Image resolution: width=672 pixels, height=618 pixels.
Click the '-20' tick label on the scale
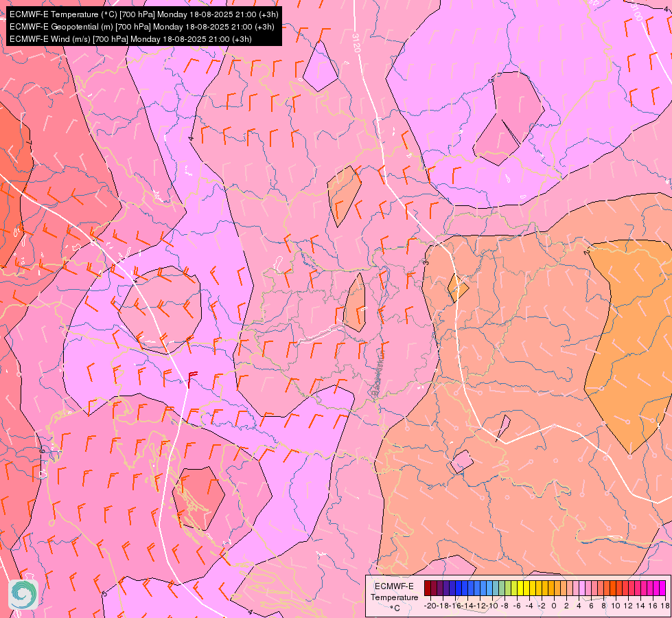[430, 606]
